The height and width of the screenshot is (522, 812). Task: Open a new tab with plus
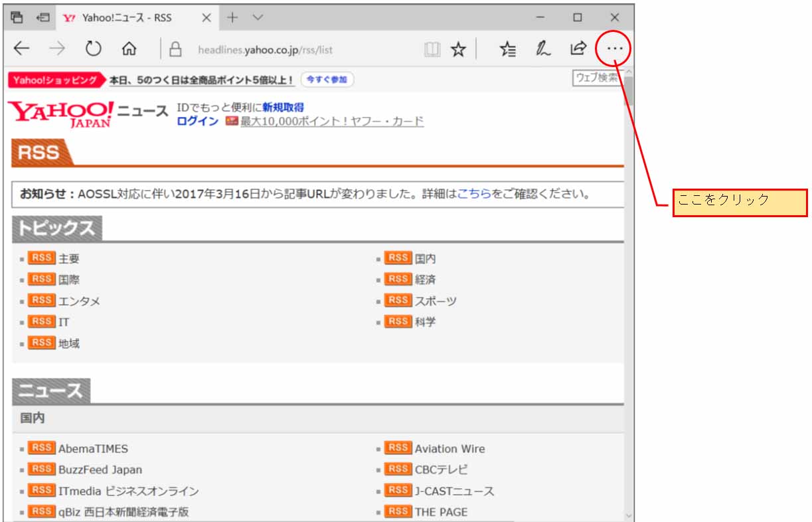point(232,17)
